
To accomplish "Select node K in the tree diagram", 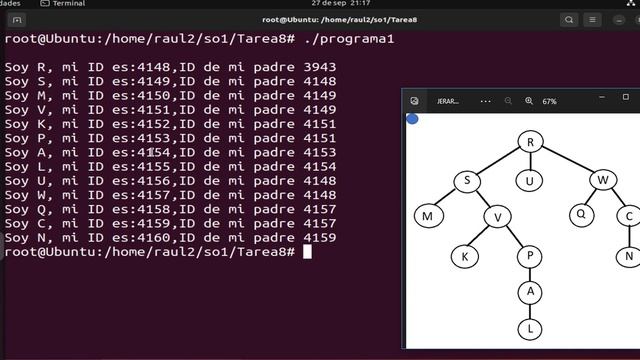I will click(x=464, y=257).
